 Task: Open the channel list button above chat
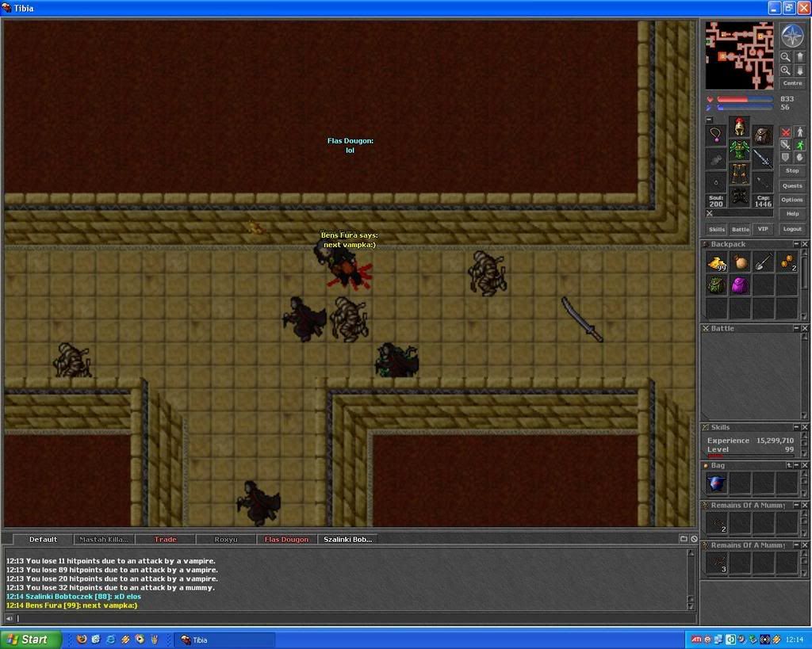click(x=683, y=539)
